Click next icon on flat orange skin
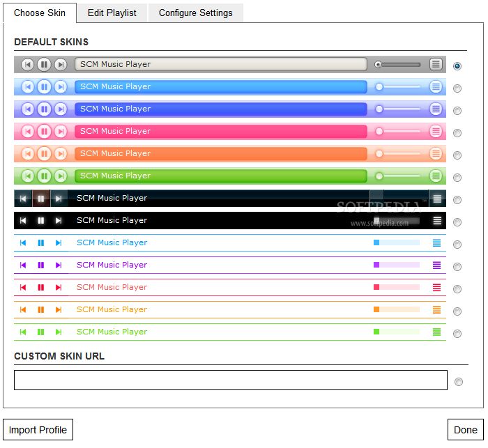 point(58,310)
